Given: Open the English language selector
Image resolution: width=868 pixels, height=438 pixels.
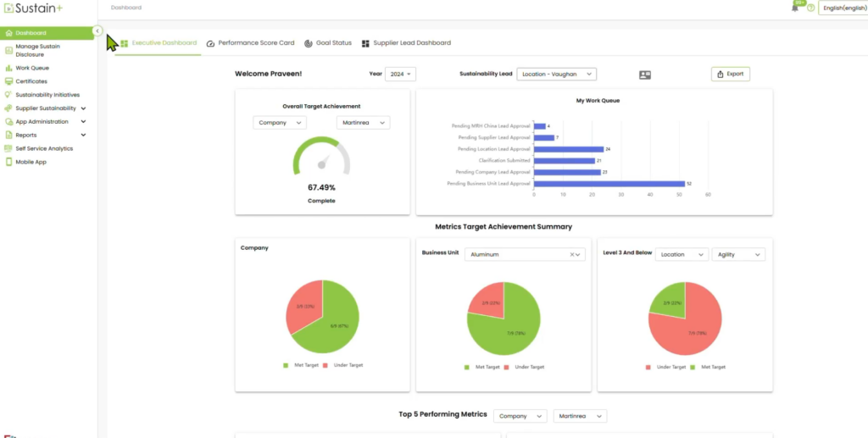Looking at the screenshot, I should pyautogui.click(x=842, y=8).
